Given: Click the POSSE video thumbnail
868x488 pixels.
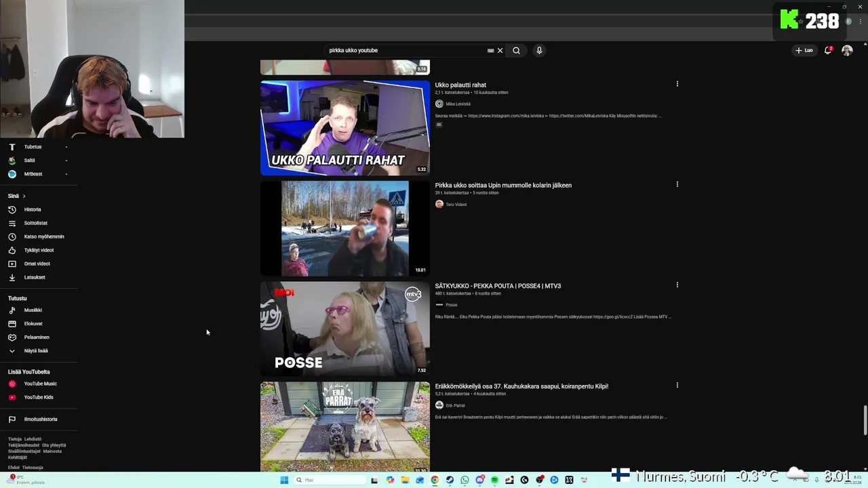Looking at the screenshot, I should [x=345, y=329].
